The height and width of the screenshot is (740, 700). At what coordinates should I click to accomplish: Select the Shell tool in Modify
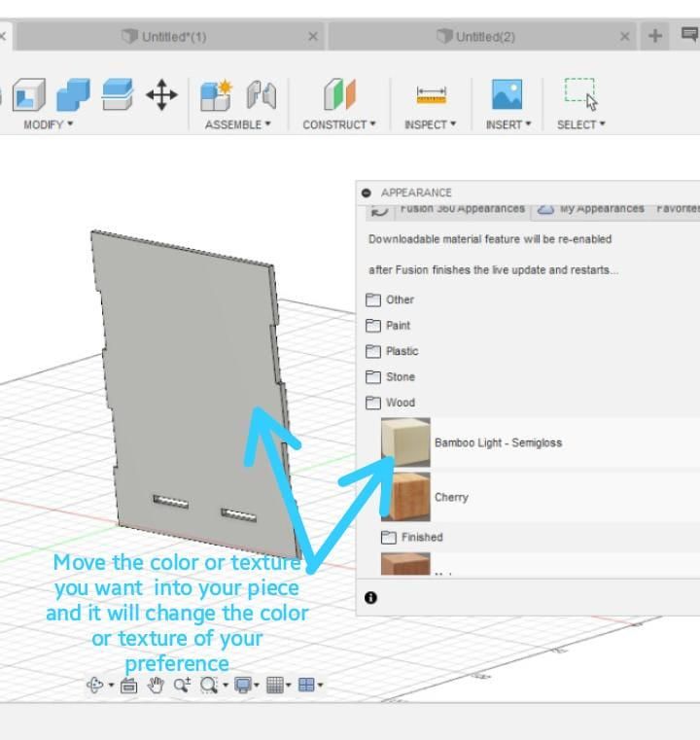click(x=29, y=95)
